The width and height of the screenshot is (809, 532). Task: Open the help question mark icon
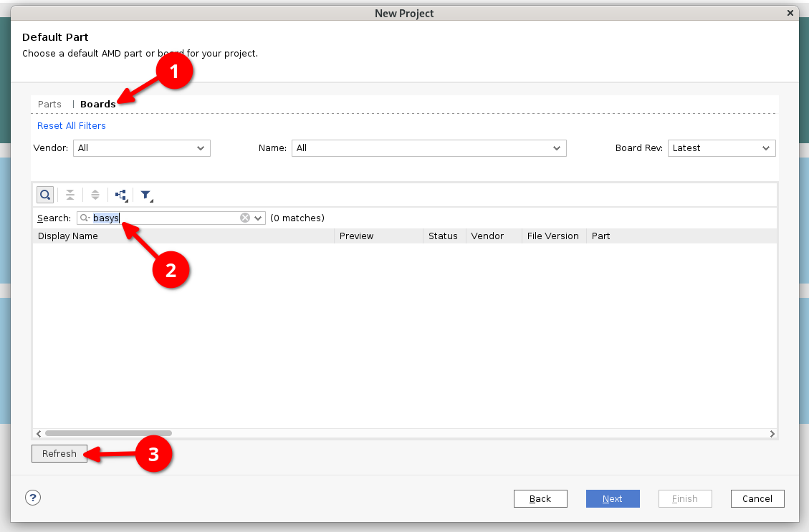[x=32, y=498]
